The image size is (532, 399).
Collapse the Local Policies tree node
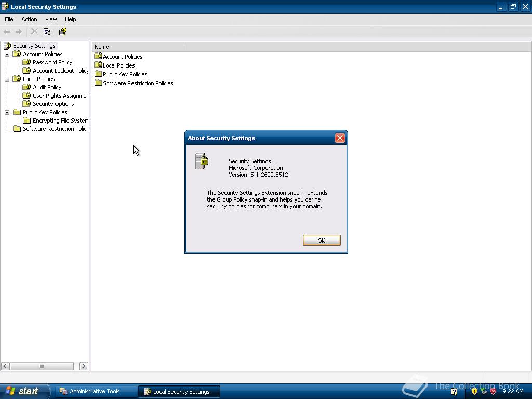point(7,79)
